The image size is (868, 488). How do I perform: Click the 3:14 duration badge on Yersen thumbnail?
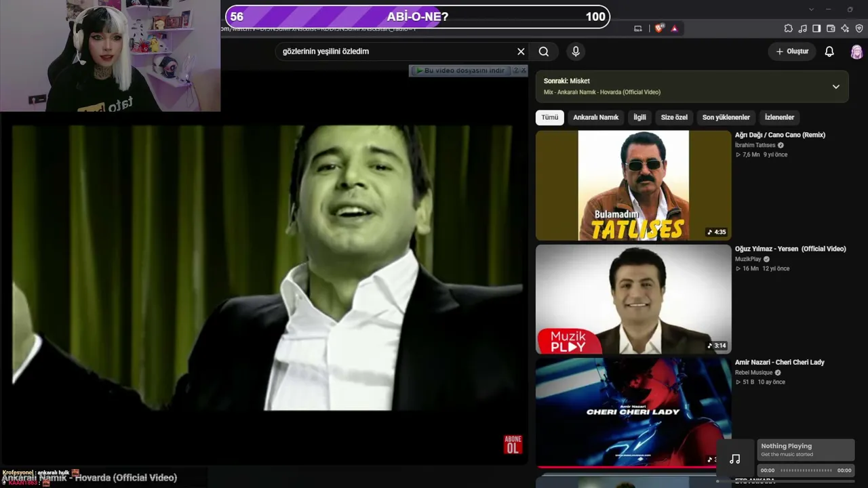click(716, 346)
